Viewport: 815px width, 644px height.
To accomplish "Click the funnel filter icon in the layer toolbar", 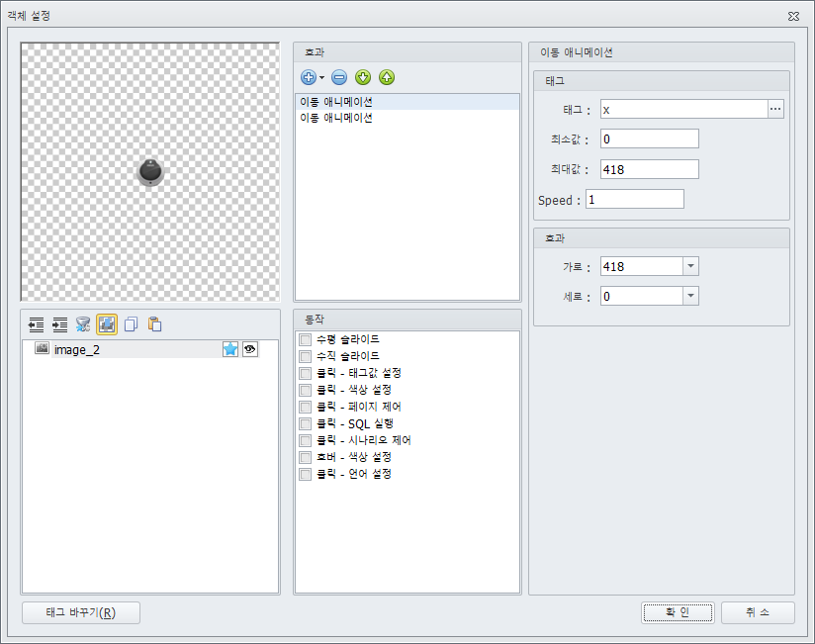I will point(82,323).
